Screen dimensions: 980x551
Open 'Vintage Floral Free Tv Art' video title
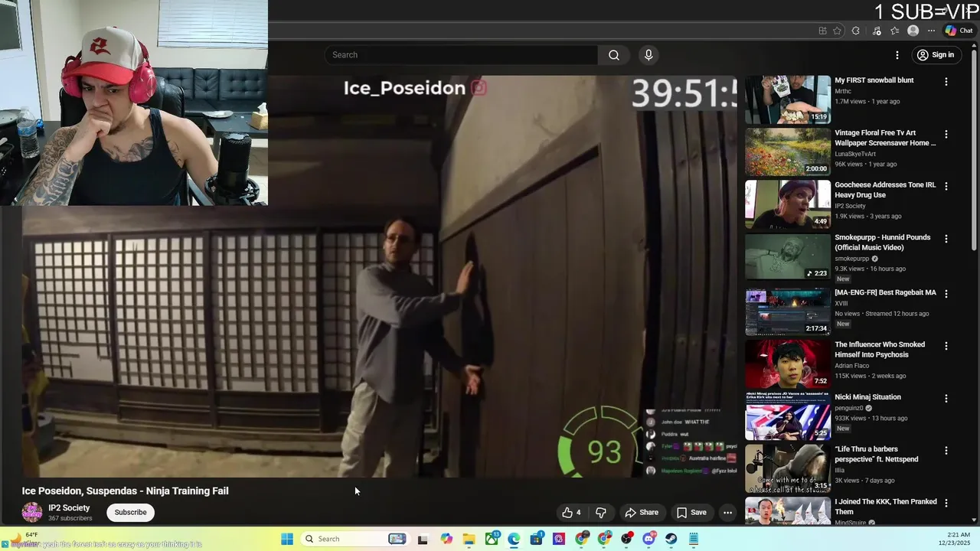point(885,138)
